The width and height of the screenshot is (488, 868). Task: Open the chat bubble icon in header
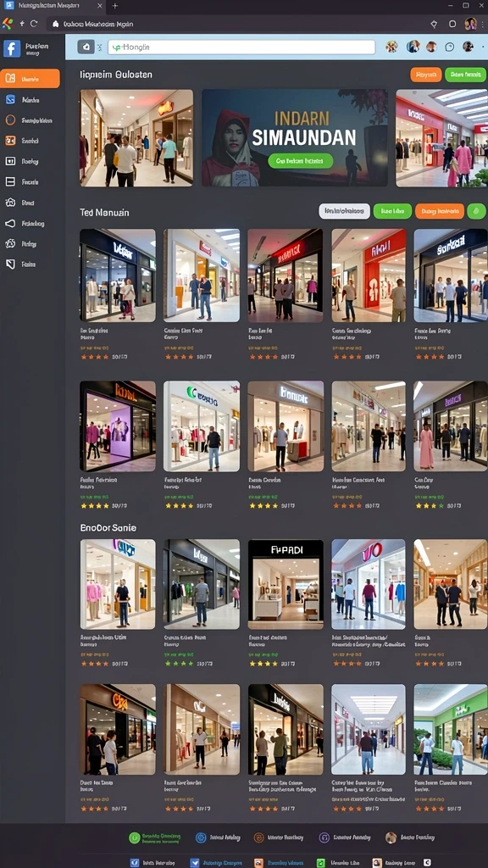(x=449, y=47)
